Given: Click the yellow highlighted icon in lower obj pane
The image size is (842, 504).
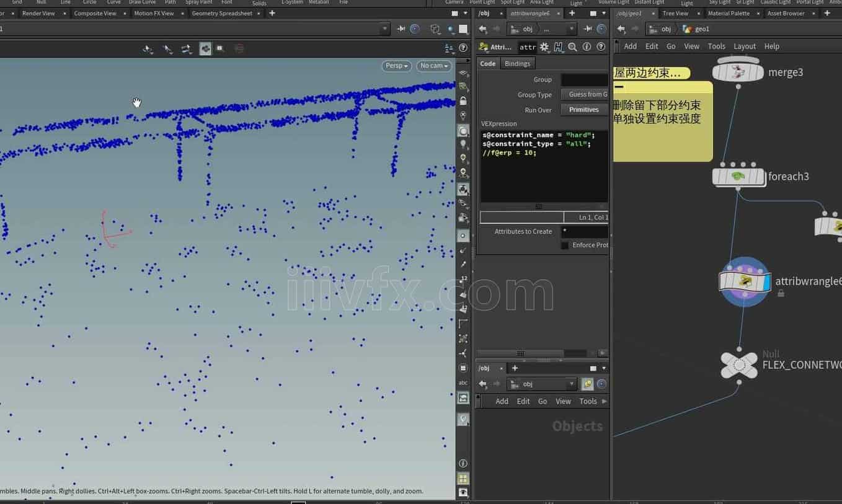Looking at the screenshot, I should click(x=587, y=384).
